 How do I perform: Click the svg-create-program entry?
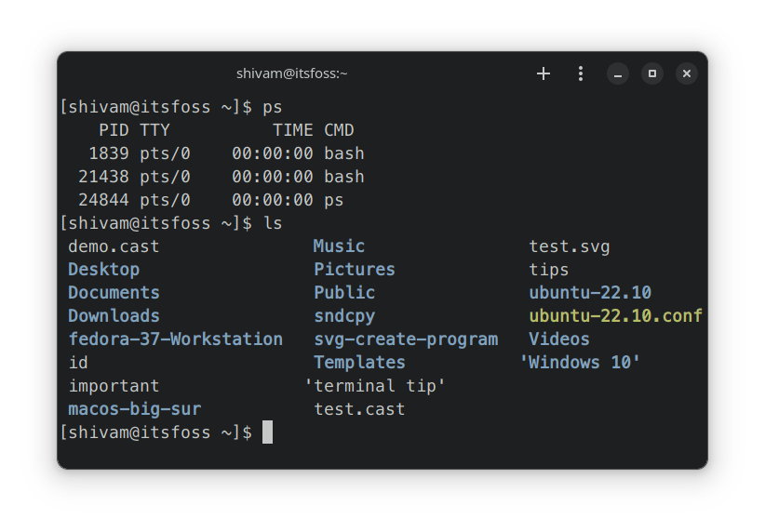click(406, 339)
